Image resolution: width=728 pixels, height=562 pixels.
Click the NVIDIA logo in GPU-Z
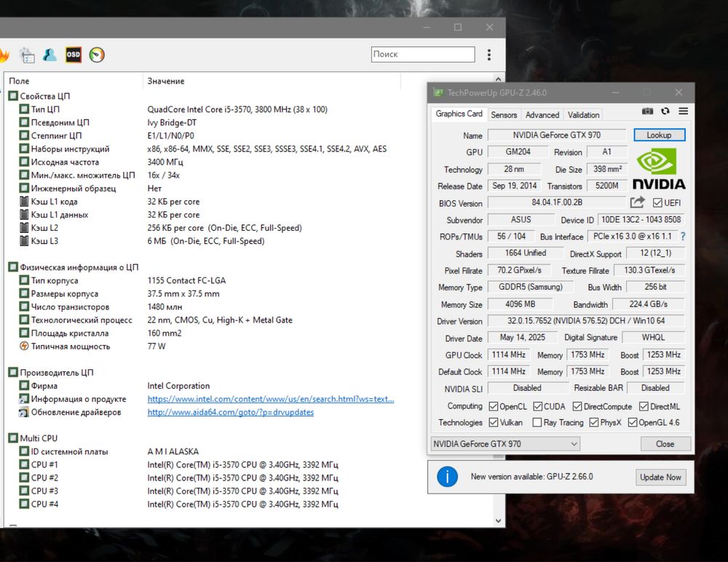[x=659, y=169]
